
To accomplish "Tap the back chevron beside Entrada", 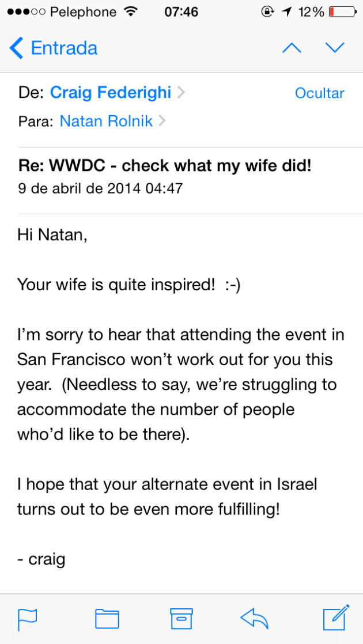I will point(17,48).
